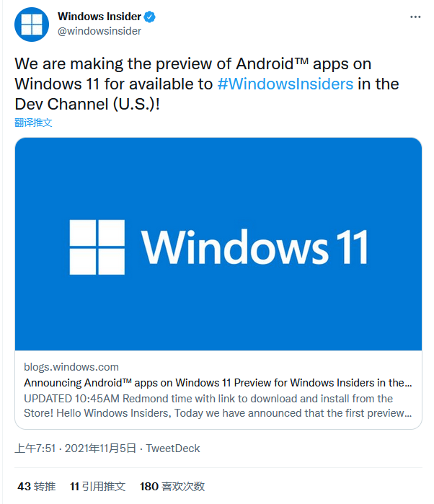Click the 翻译推文 translate tweet link
Viewport: 434px width, 504px height.
33,123
